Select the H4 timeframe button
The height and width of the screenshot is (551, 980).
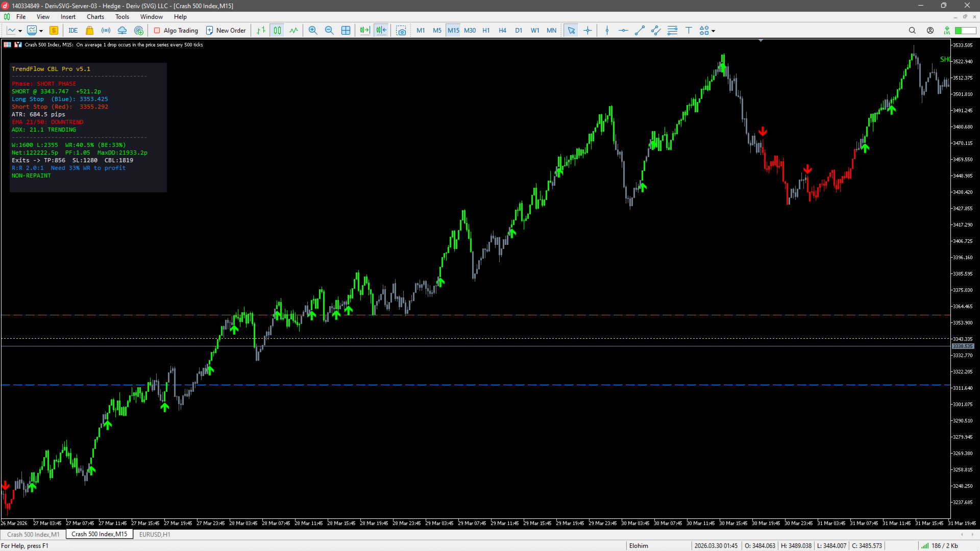point(502,31)
